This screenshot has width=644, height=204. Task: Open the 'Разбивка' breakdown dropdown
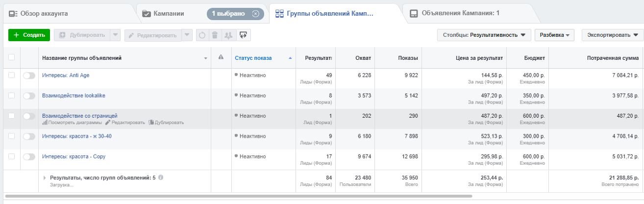coord(554,35)
